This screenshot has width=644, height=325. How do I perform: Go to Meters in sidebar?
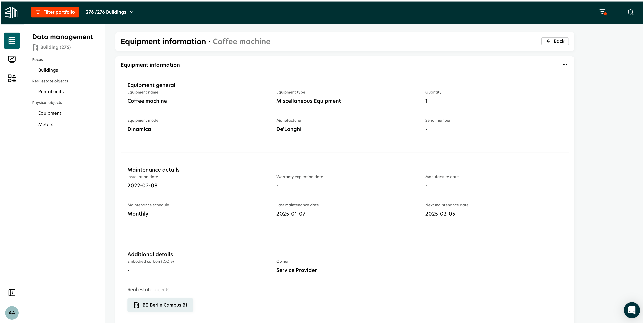(46, 124)
